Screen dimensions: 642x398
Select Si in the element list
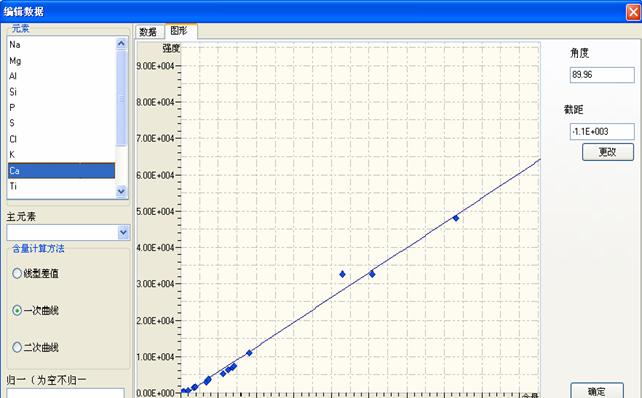point(61,92)
